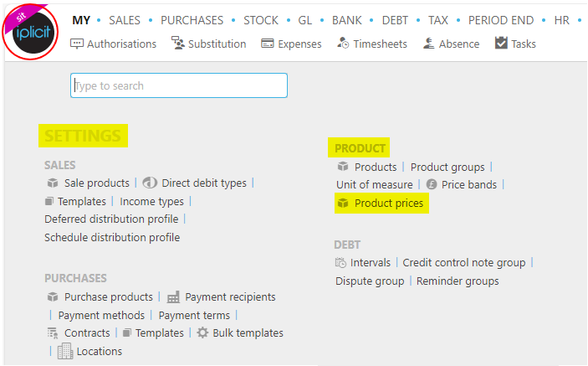Image resolution: width=588 pixels, height=366 pixels.
Task: Click the Substitution people icon
Action: point(178,44)
